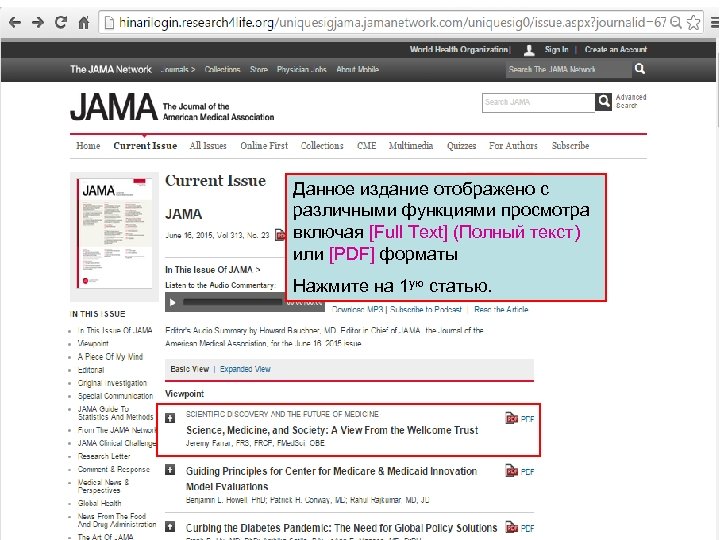This screenshot has height=540, width=720.
Task: Click Sign In link
Action: [x=556, y=50]
